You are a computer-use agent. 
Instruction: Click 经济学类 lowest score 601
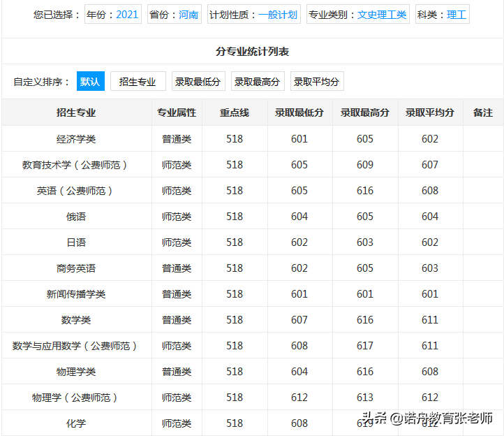tap(299, 139)
